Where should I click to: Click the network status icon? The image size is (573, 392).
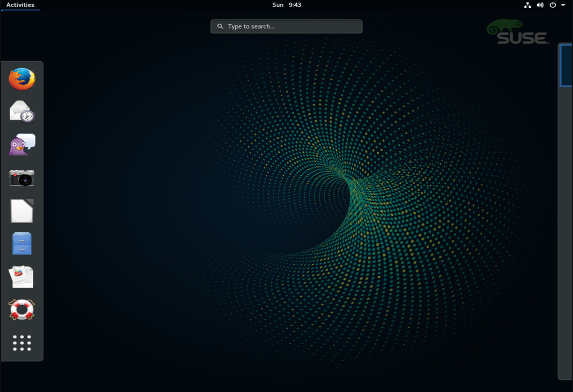point(528,5)
